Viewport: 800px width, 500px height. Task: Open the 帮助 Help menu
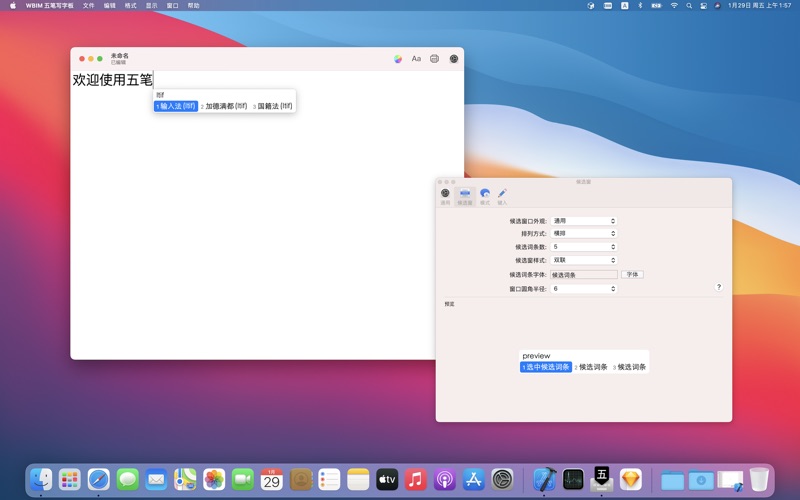point(193,6)
